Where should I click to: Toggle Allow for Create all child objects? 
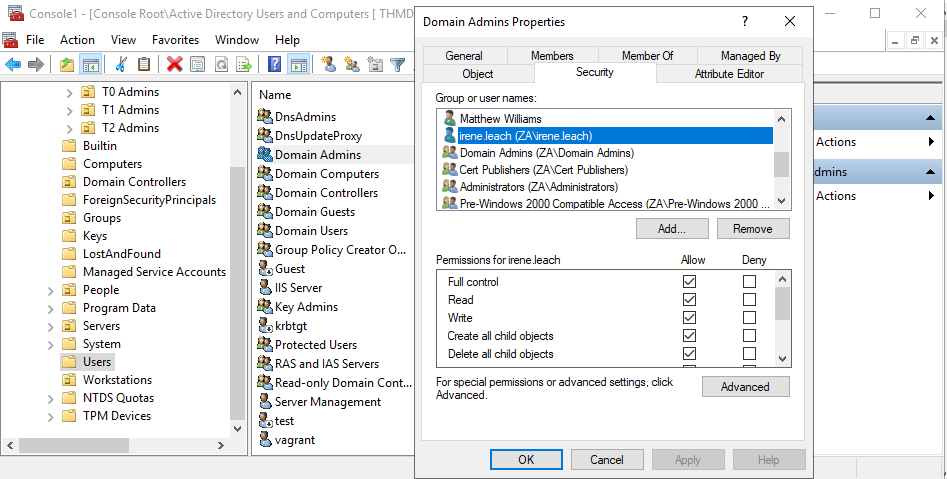[689, 336]
